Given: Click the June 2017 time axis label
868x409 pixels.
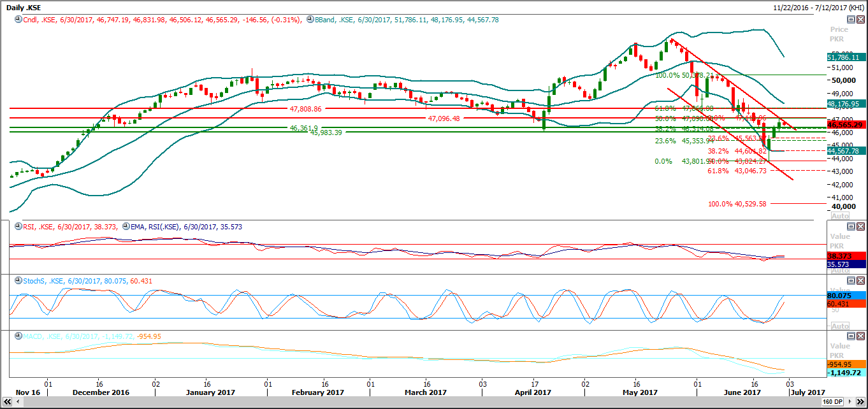Looking at the screenshot, I should click(742, 392).
